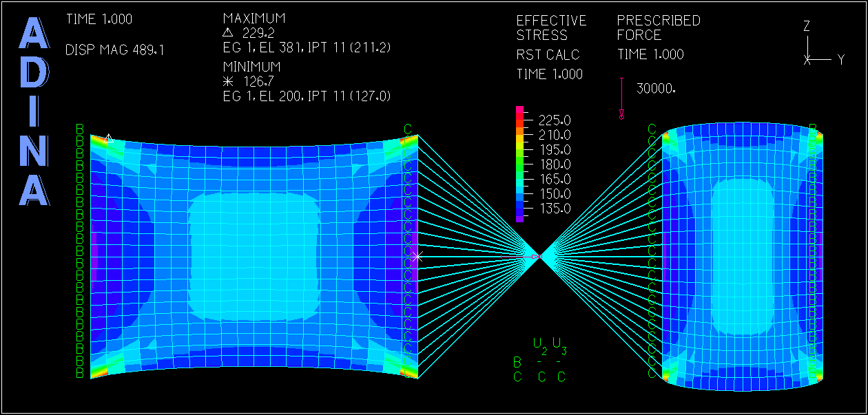The height and width of the screenshot is (415, 868).
Task: Click the EFFECTIVE STRESS heading
Action: (551, 28)
